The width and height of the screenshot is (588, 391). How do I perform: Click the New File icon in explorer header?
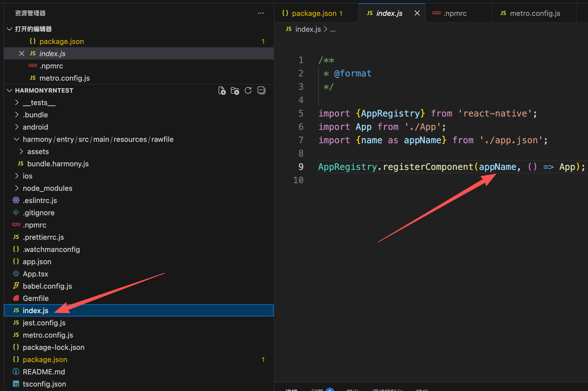point(222,91)
